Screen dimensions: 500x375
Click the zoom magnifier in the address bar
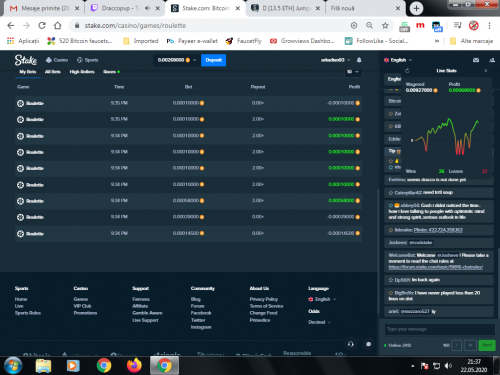pyautogui.click(x=369, y=25)
